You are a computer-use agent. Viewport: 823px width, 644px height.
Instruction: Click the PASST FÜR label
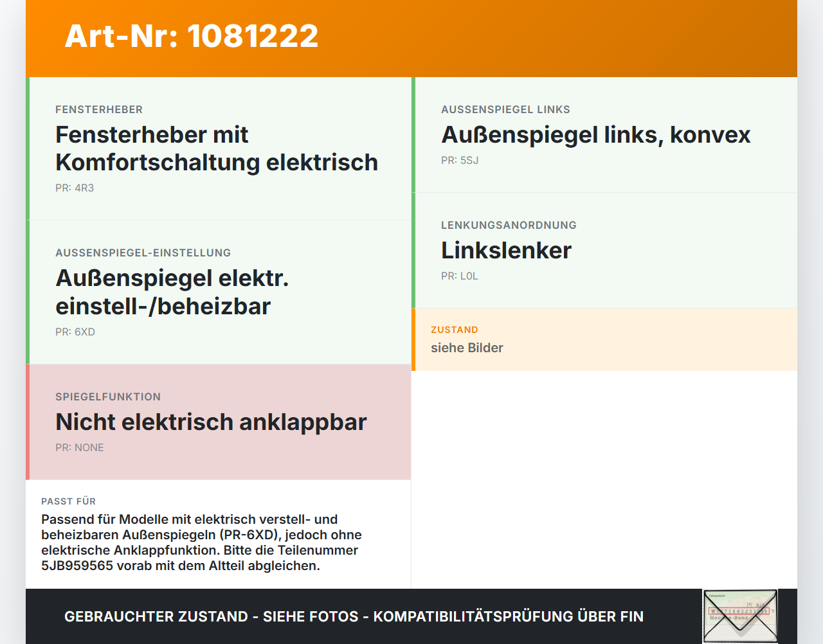[68, 501]
